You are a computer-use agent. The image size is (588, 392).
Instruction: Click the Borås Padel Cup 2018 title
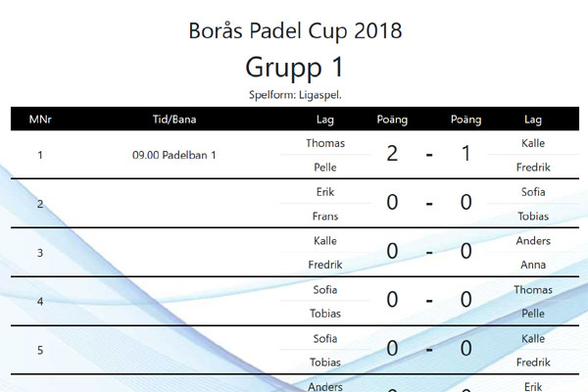[x=295, y=30]
